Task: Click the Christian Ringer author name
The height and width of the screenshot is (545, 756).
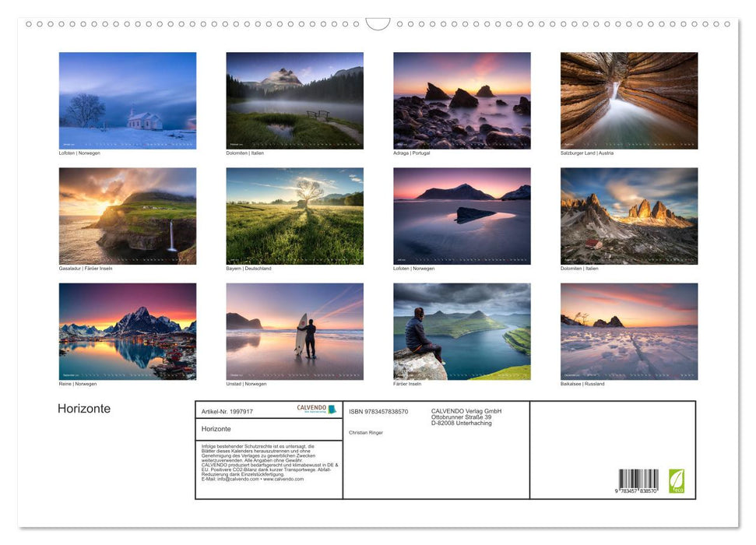Action: pyautogui.click(x=365, y=432)
